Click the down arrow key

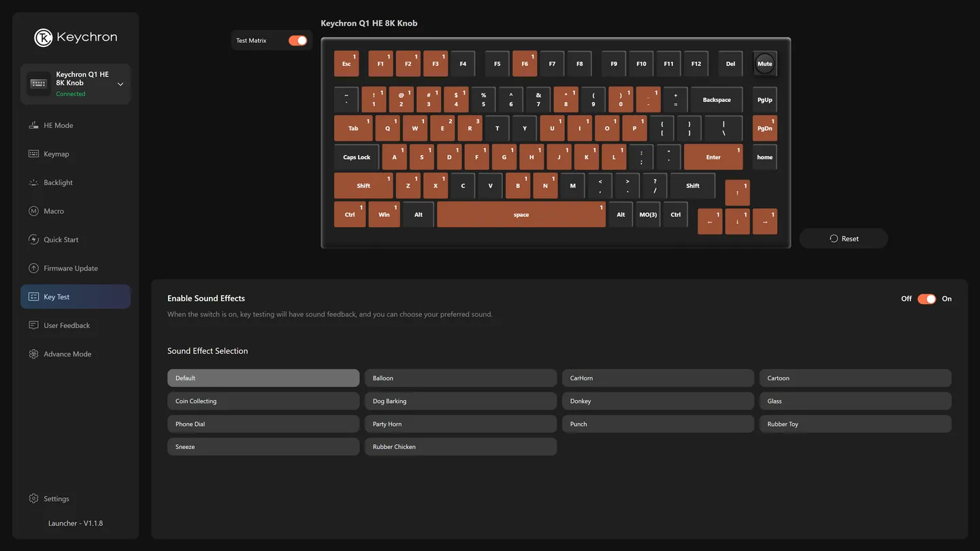(x=737, y=221)
